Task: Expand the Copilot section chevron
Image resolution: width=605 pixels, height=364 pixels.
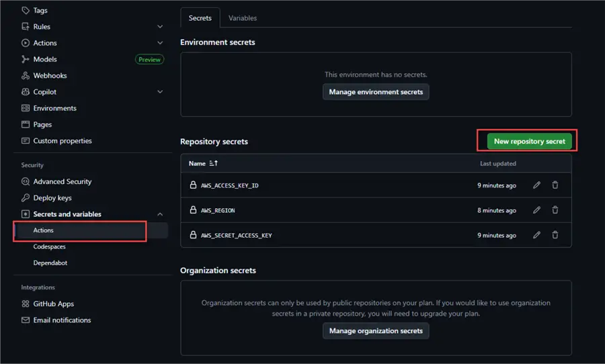Action: click(160, 92)
